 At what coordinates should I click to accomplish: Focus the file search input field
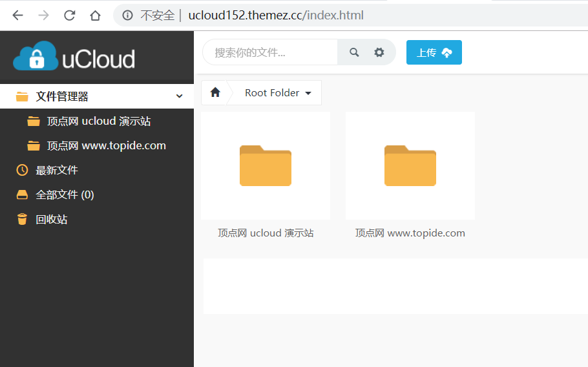point(271,52)
